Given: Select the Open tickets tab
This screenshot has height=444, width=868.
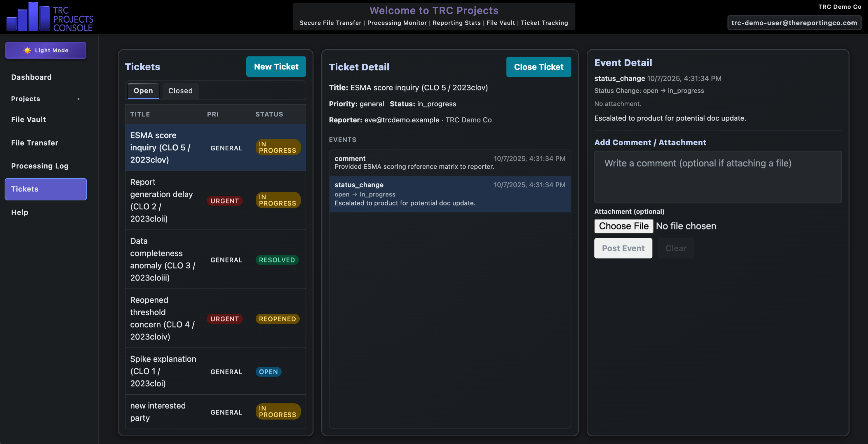Looking at the screenshot, I should pyautogui.click(x=143, y=91).
